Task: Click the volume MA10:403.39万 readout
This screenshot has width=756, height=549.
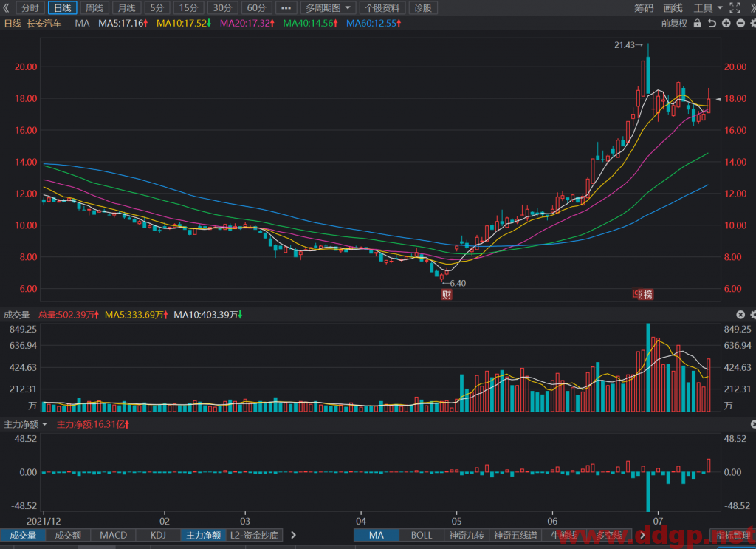Action: 207,315
